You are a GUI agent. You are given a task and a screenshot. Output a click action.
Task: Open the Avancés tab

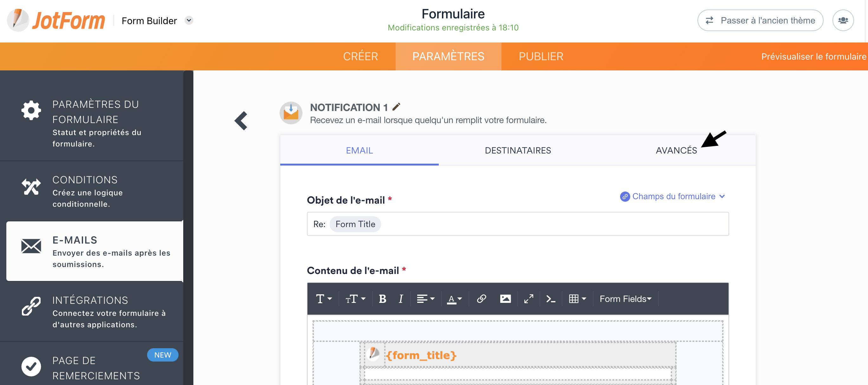click(x=676, y=150)
